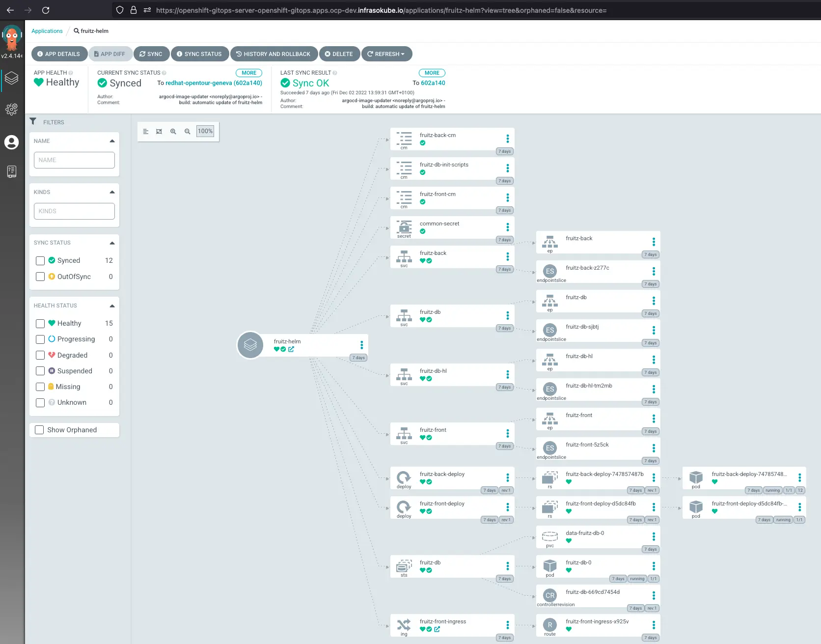This screenshot has height=644, width=821.
Task: Enable the Healthy health filter
Action: pyautogui.click(x=40, y=324)
